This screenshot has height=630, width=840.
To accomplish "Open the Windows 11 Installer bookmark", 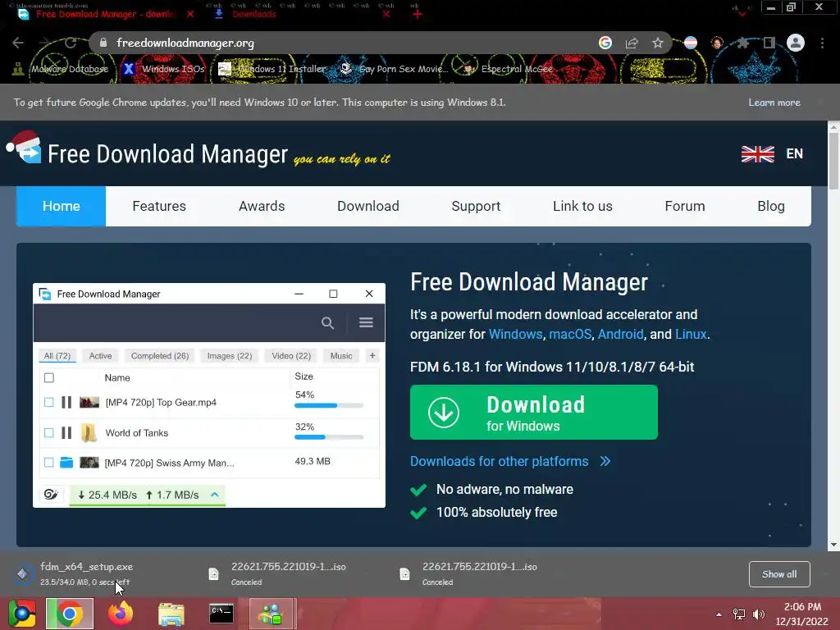I will point(272,69).
